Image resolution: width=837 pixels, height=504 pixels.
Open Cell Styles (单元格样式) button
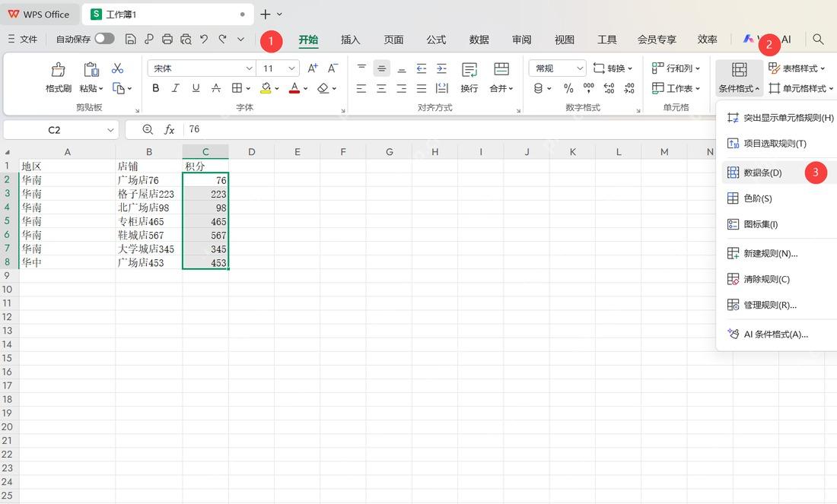[x=800, y=88]
